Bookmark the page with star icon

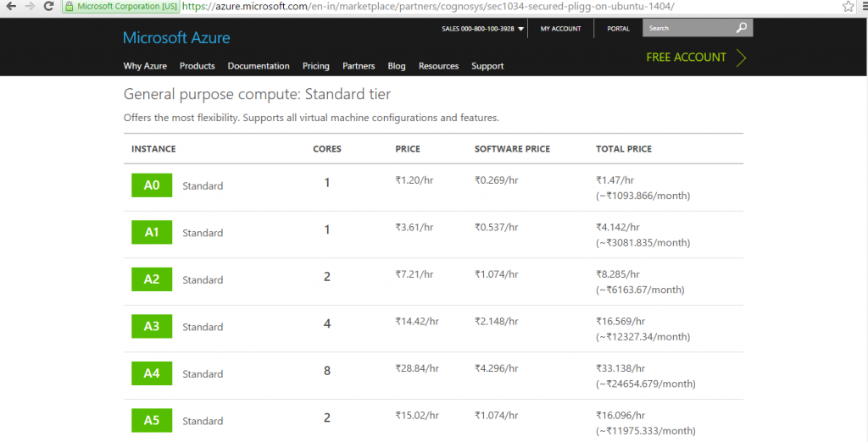[848, 6]
